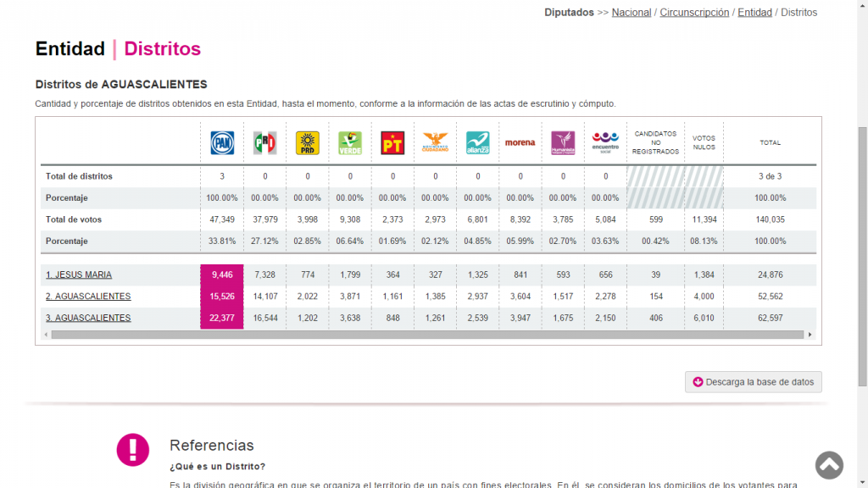
Task: Go back to Entidad breadcrumb
Action: tap(754, 13)
